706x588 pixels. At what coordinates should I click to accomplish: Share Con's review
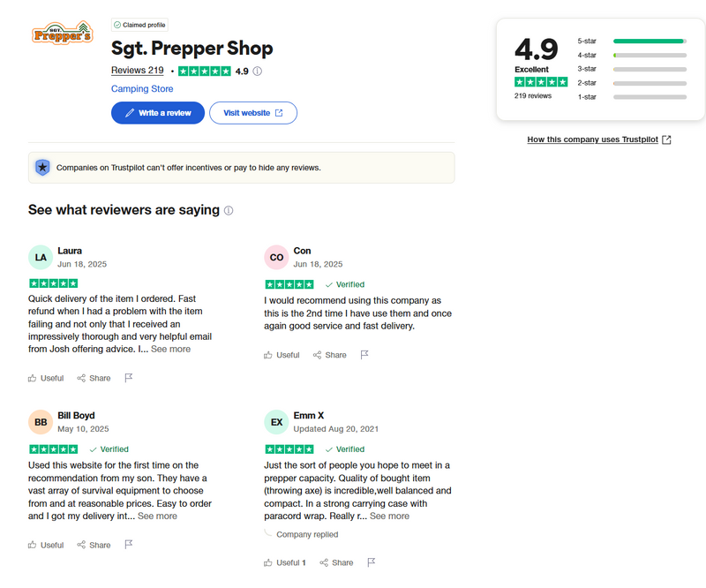pos(329,355)
